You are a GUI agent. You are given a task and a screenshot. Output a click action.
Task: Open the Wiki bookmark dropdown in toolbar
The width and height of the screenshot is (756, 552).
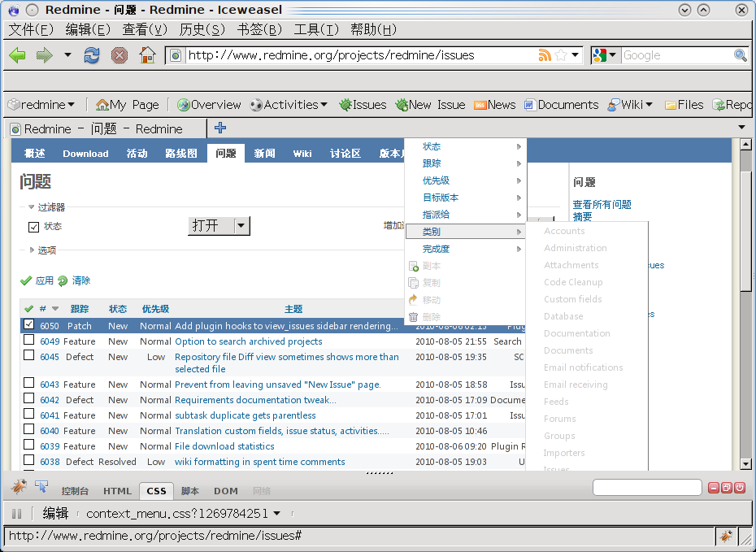630,105
